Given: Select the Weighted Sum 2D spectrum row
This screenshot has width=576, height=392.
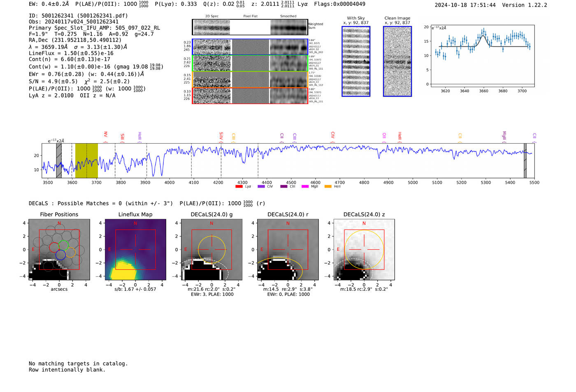Looking at the screenshot, I should coord(250,27).
